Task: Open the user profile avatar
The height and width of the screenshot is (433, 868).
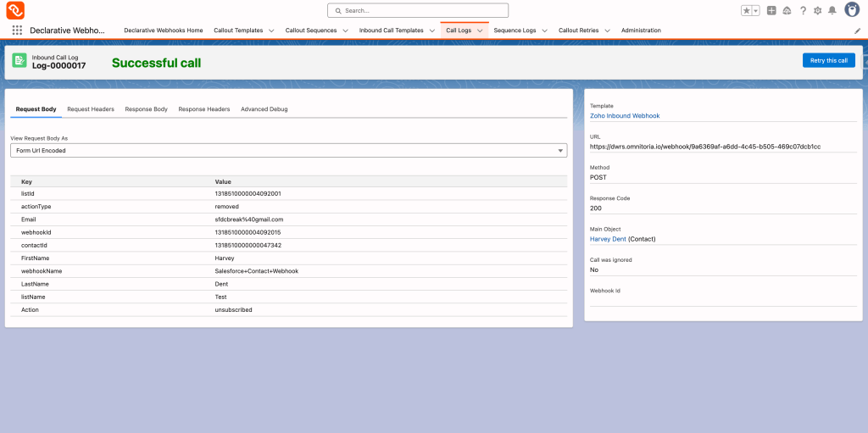Action: point(851,9)
